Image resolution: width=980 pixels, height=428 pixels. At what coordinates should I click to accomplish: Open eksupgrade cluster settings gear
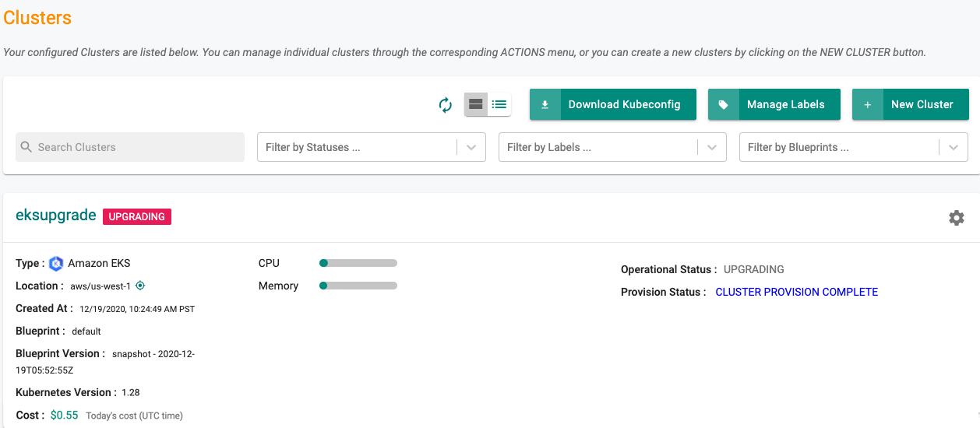pos(956,218)
